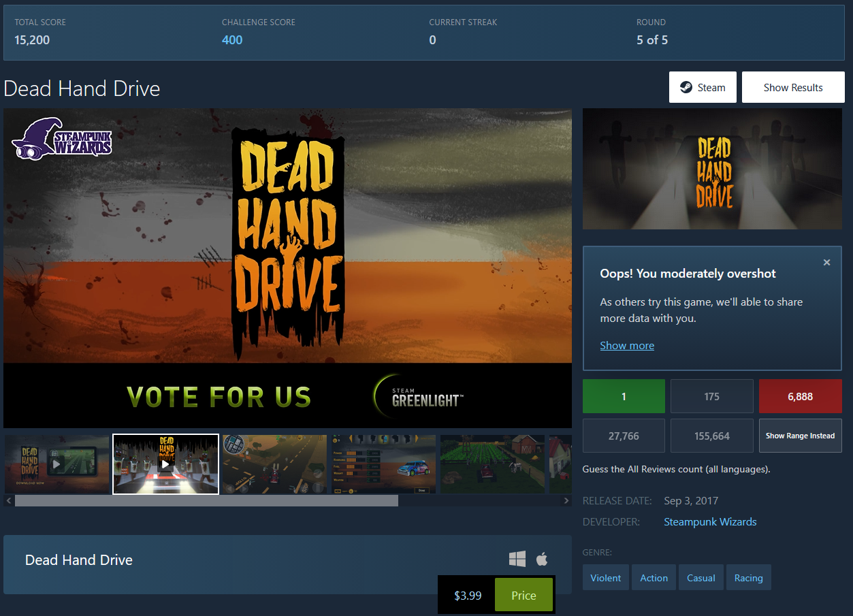Click the Dead Hand Drive page title

coord(82,88)
